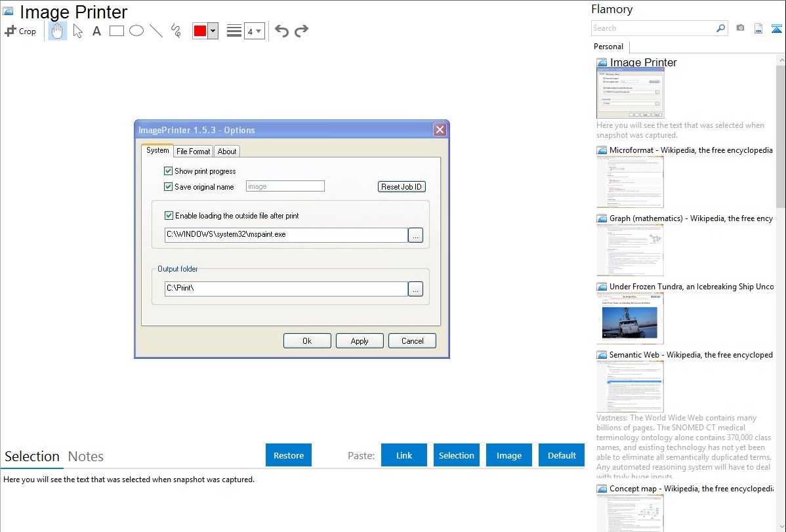Select the straight line tool

tap(156, 31)
